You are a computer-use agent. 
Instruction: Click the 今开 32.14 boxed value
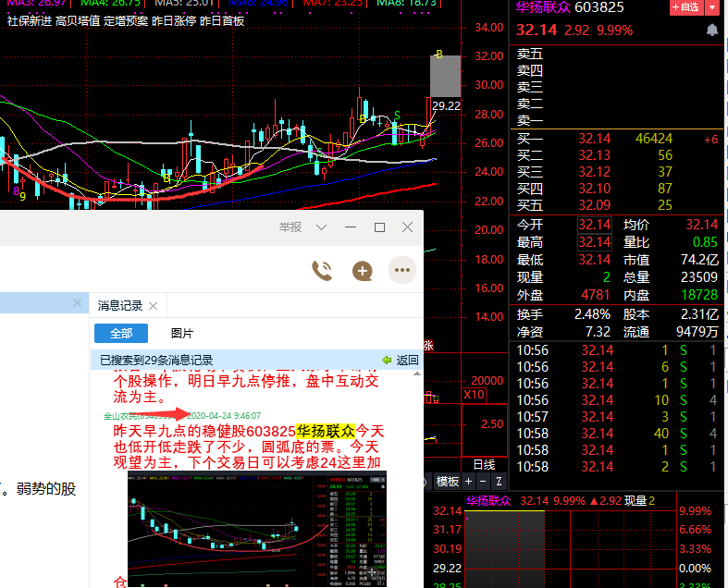point(595,225)
